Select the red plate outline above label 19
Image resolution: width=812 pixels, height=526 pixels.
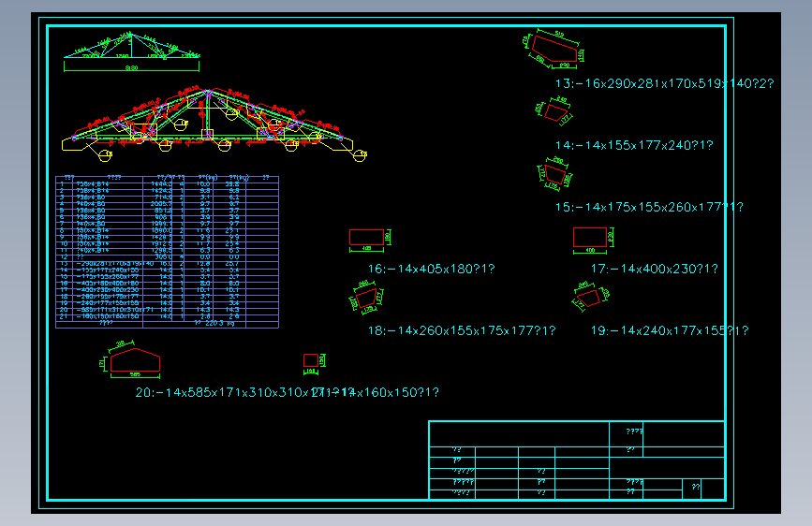[x=589, y=298]
